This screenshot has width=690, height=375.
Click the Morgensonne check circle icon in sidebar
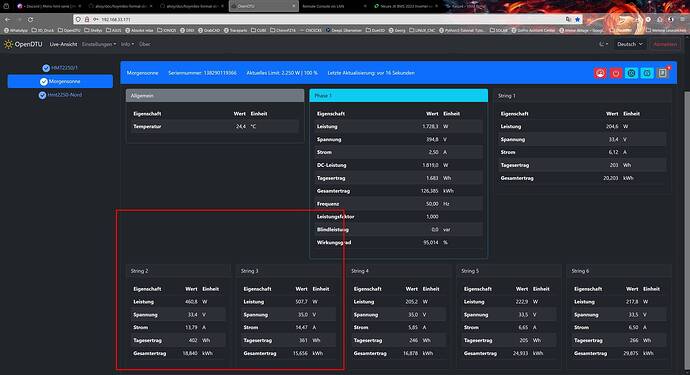(x=44, y=81)
